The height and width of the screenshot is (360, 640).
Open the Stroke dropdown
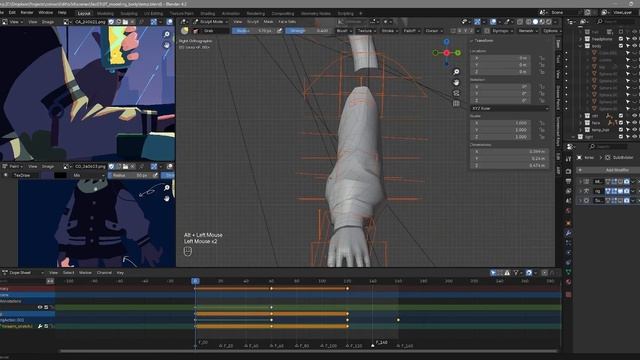coord(389,31)
